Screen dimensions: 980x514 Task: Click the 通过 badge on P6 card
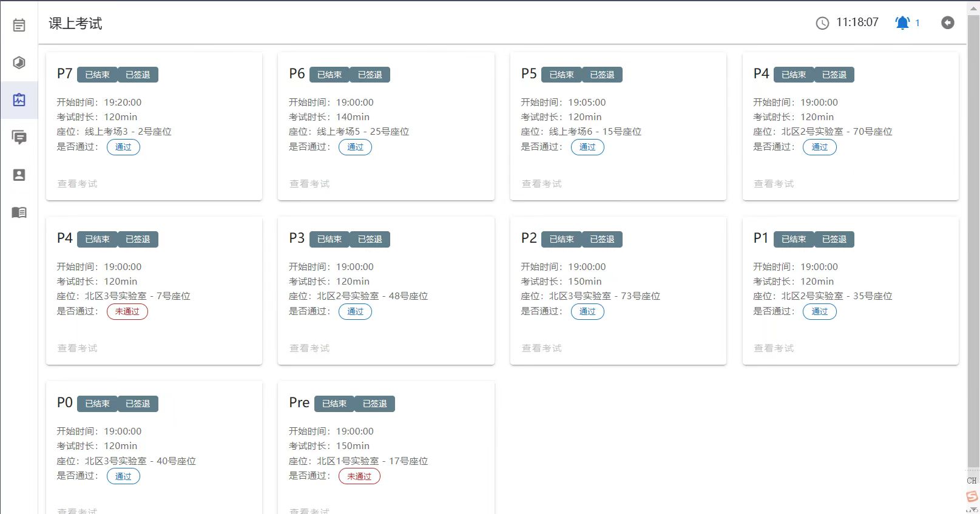pos(355,147)
